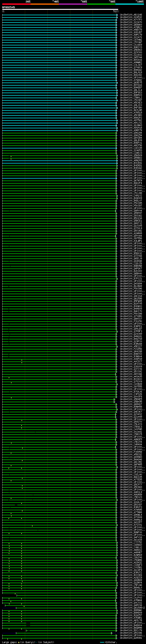Click the arrowhead ending the UniRef100_Q5SX86 bar

click(x=112, y=633)
